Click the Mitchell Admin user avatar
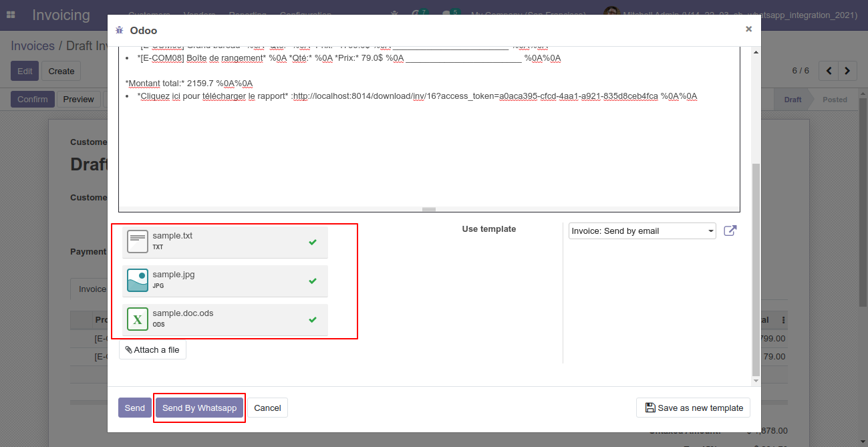The image size is (868, 447). pos(611,14)
